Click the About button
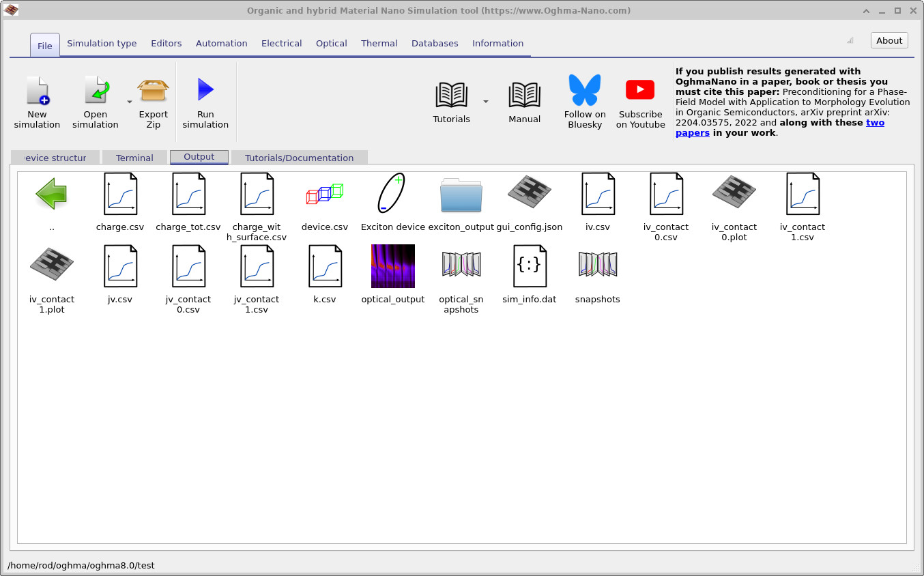924x576 pixels. [x=889, y=40]
